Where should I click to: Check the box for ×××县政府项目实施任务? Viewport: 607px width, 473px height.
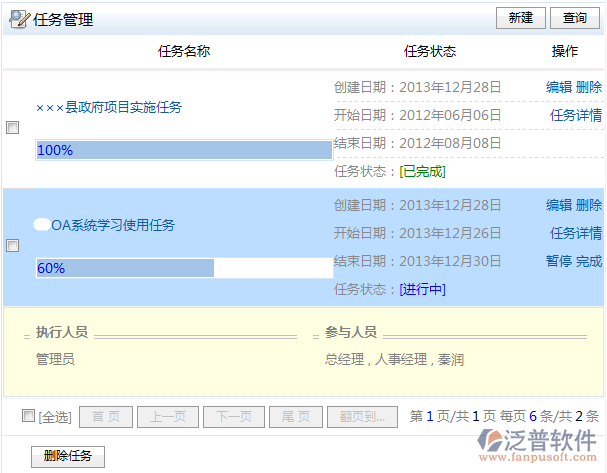coord(12,128)
